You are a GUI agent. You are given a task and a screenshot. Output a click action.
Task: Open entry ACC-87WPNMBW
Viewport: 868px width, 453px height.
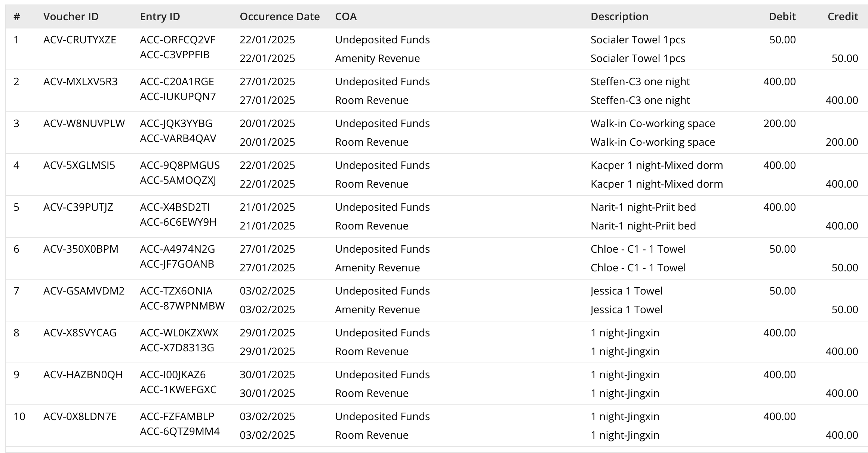tap(182, 306)
